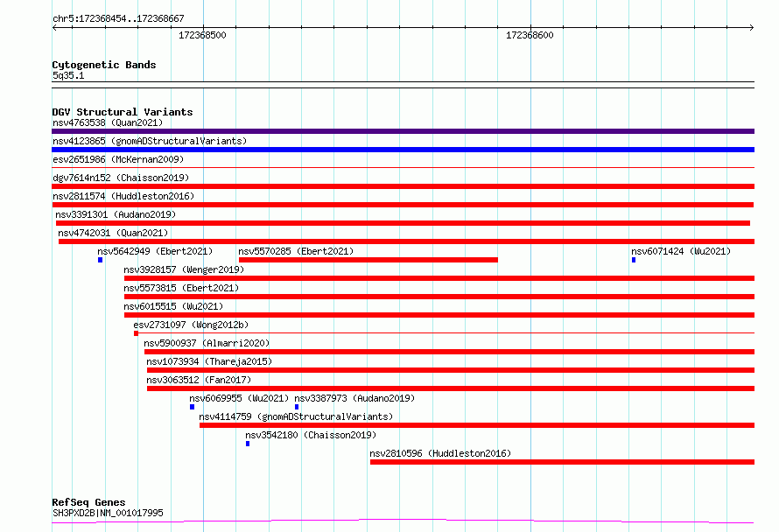This screenshot has height=532, width=779.
Task: Click the left arrow of the ruler
Action: click(x=54, y=28)
